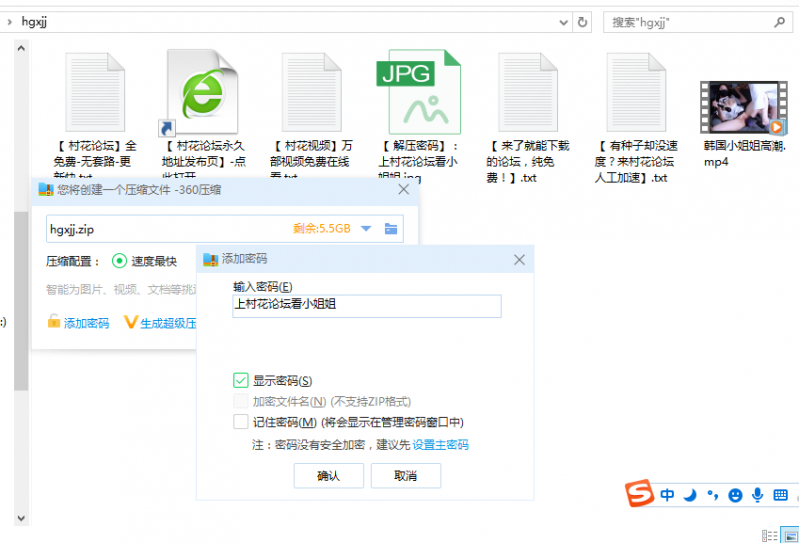799x543 pixels.
Task: Click the folder browse icon beside hgxjj.zip
Action: (x=391, y=229)
